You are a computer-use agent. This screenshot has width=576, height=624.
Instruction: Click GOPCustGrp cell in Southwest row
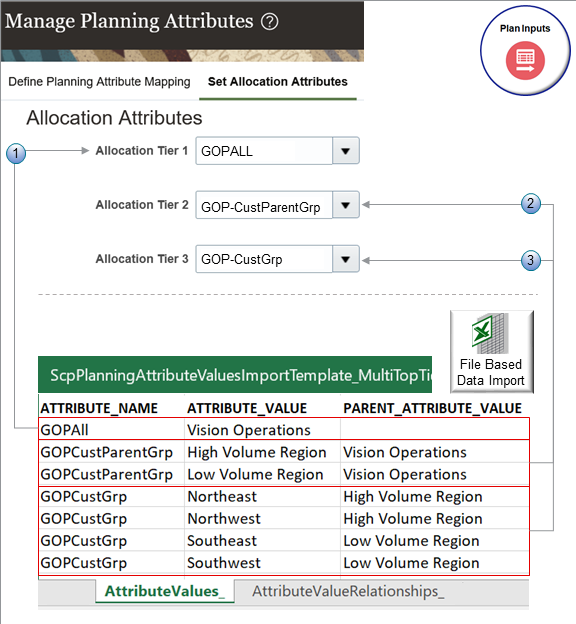(x=111, y=563)
